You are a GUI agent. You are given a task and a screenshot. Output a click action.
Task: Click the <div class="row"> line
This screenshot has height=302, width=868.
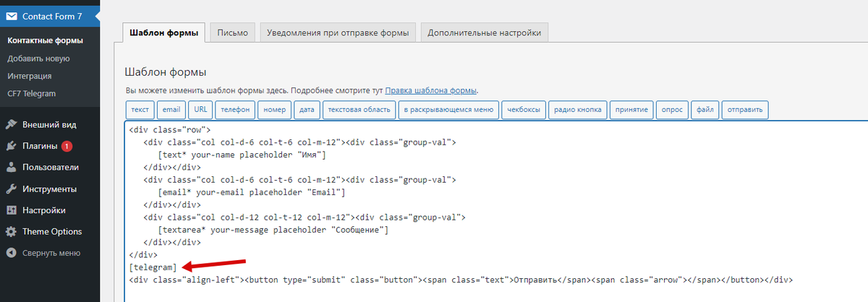(x=169, y=129)
